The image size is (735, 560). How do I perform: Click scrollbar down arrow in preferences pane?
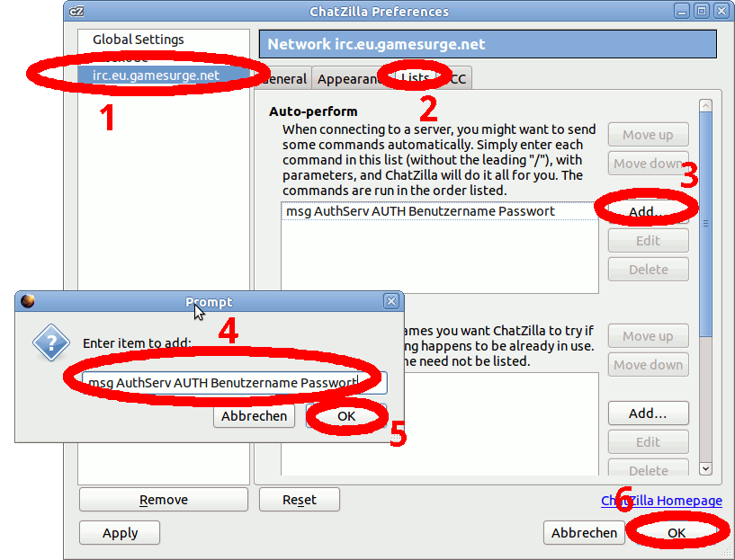705,468
